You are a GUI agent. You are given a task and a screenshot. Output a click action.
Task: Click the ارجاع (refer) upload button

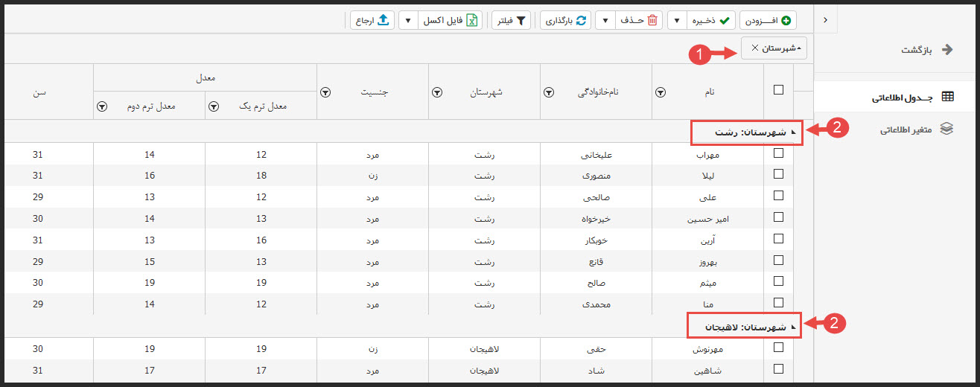point(372,20)
